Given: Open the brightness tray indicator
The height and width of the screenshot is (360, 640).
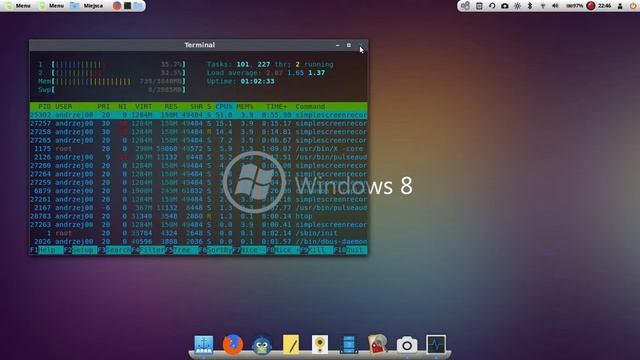Looking at the screenshot, I should (517, 6).
